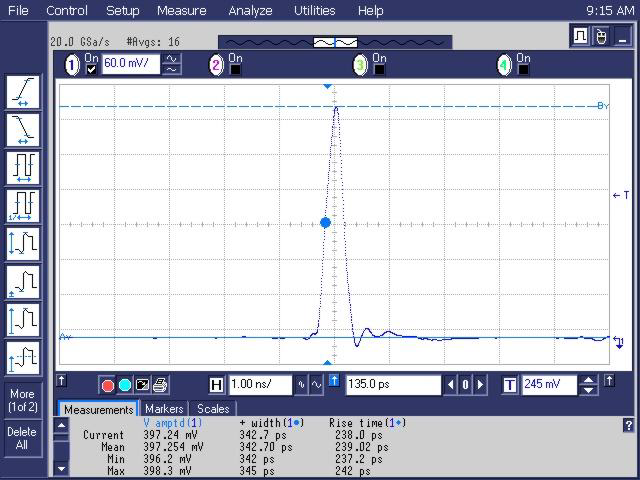This screenshot has height=480, width=640.
Task: Open the Measure menu
Action: pos(181,11)
